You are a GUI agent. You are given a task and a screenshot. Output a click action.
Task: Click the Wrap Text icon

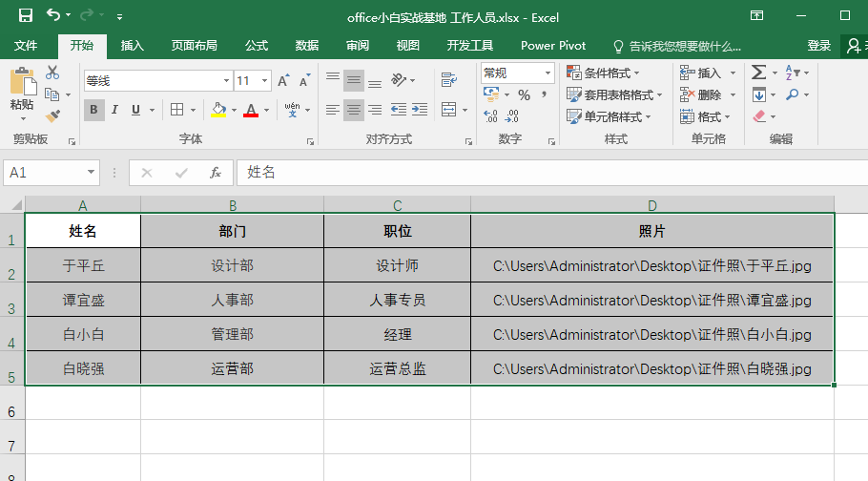pyautogui.click(x=448, y=80)
